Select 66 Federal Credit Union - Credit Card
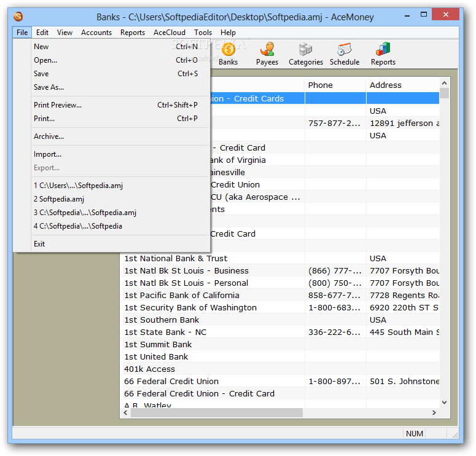Screen dimensions: 476x456 pos(279,394)
